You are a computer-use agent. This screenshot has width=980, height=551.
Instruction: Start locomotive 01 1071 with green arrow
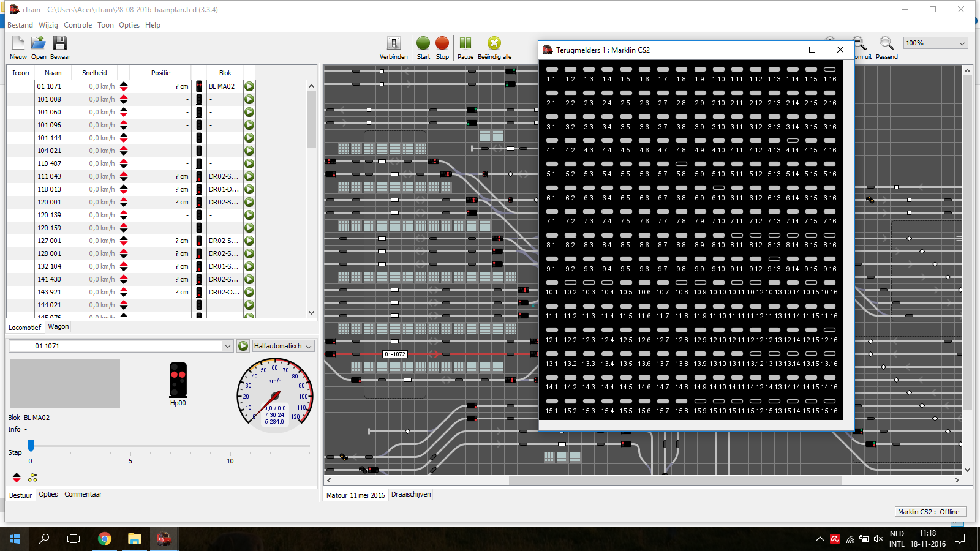click(x=249, y=86)
